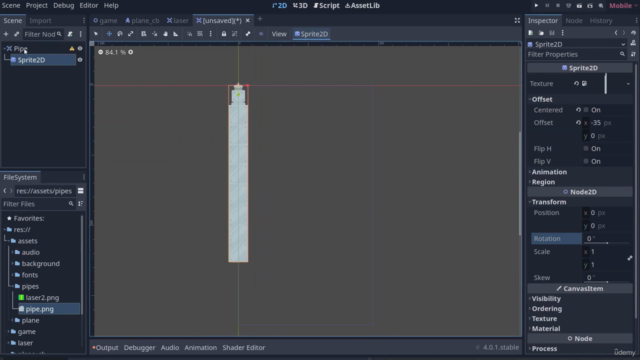Open Inspector object history arrow icon
This screenshot has height=360, width=640.
(x=633, y=33)
